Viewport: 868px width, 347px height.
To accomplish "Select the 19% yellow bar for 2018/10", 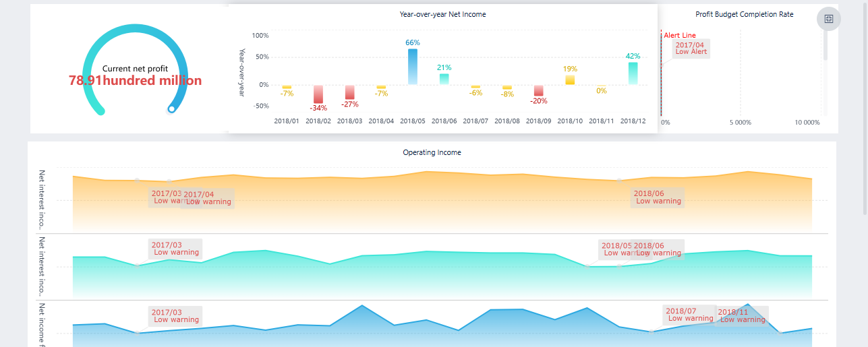I will (570, 80).
